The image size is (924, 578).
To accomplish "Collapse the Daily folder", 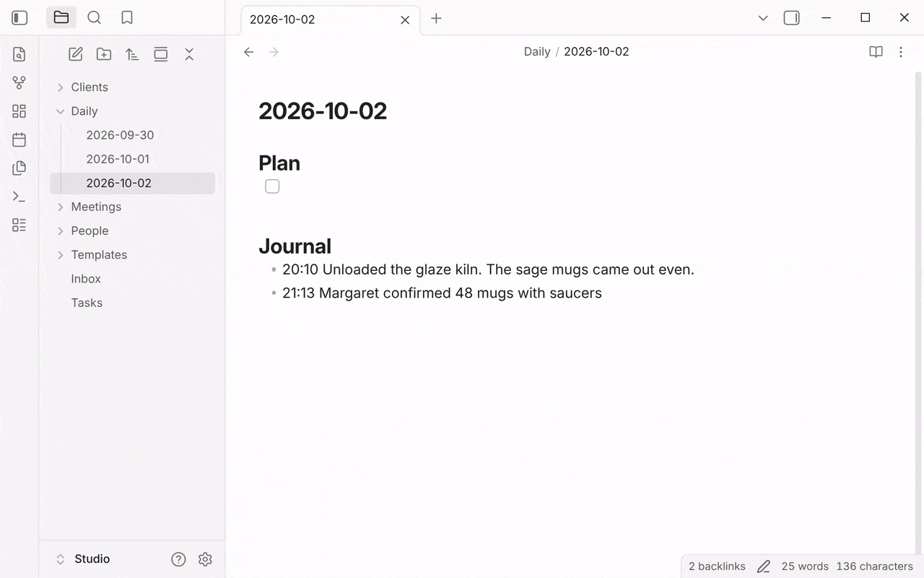I will pyautogui.click(x=61, y=111).
